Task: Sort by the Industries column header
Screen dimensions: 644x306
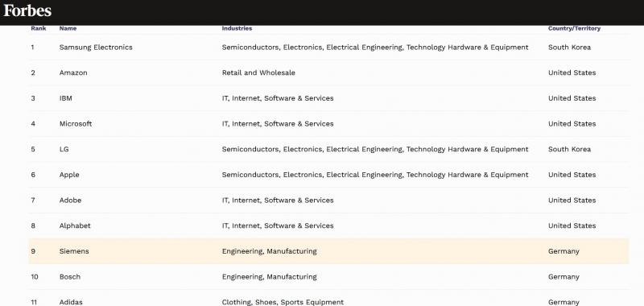Action: tap(237, 28)
